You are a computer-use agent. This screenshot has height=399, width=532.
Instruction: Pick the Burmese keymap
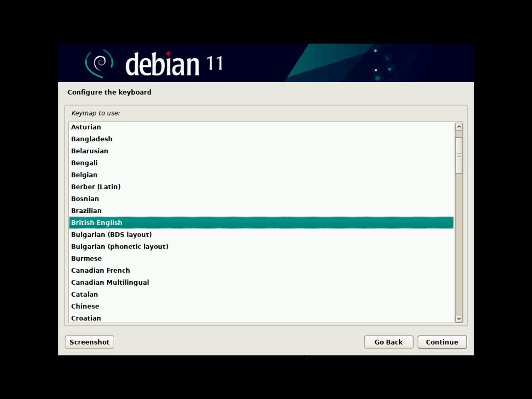point(261,259)
